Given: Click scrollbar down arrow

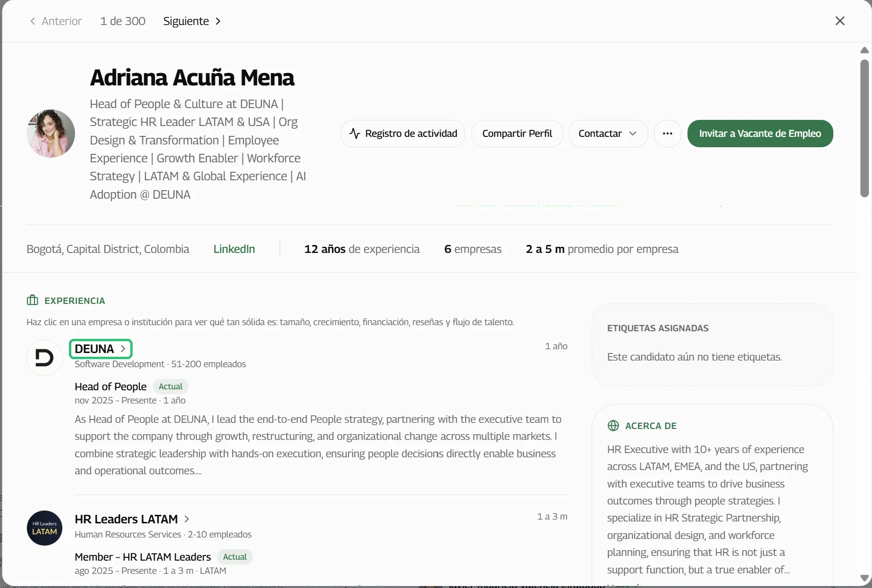Looking at the screenshot, I should (x=864, y=578).
